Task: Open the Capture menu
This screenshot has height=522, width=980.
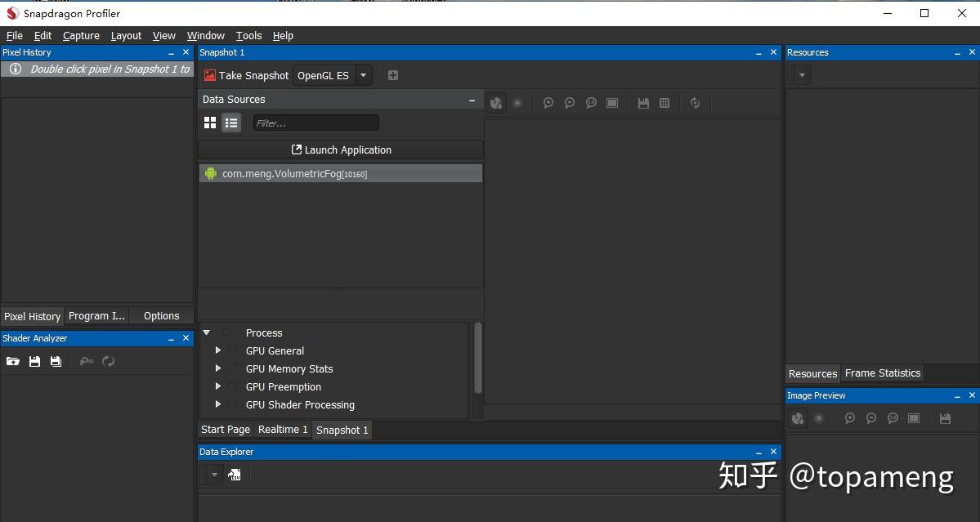Action: tap(81, 36)
